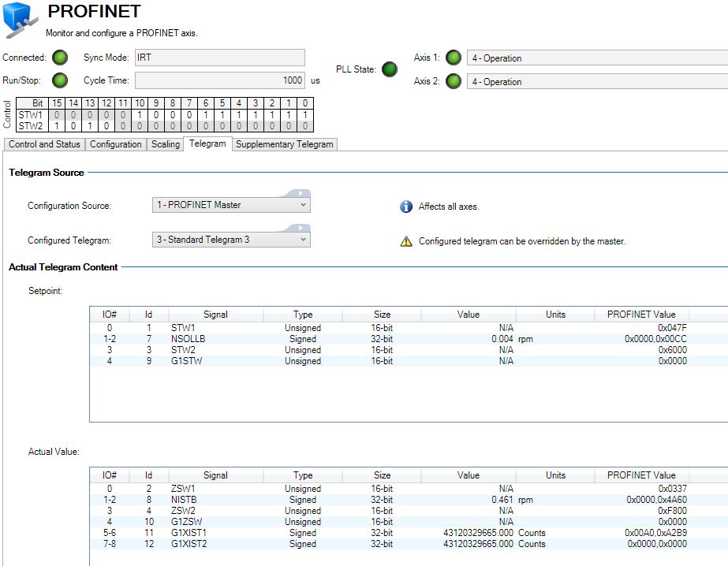Click the PLL State LED indicator

390,69
